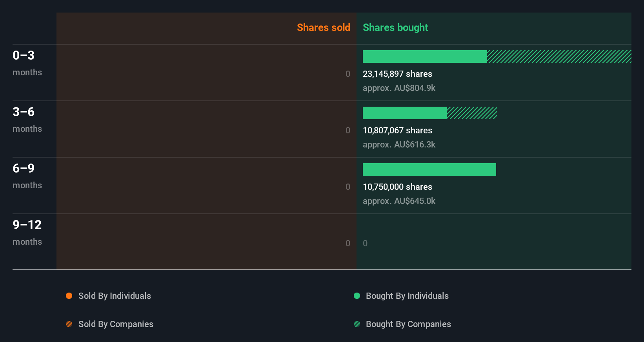Toggle the Sold By Companies legend label

pos(116,324)
